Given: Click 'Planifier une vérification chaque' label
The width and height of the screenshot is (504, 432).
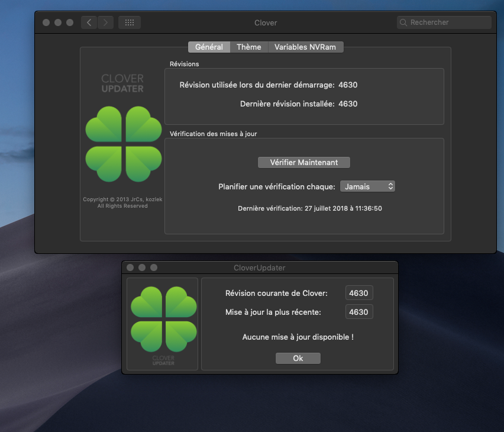Looking at the screenshot, I should pos(277,187).
